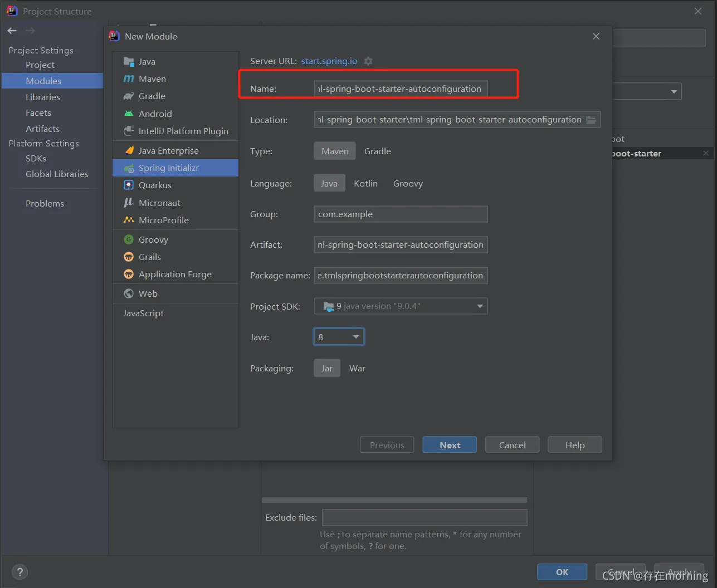Select Maven as project type

[335, 151]
